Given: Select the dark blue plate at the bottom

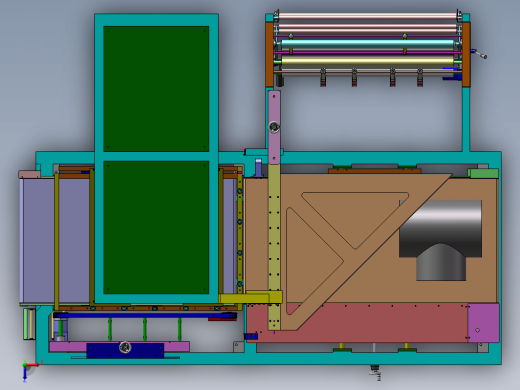Looking at the screenshot, I should pos(125,351).
